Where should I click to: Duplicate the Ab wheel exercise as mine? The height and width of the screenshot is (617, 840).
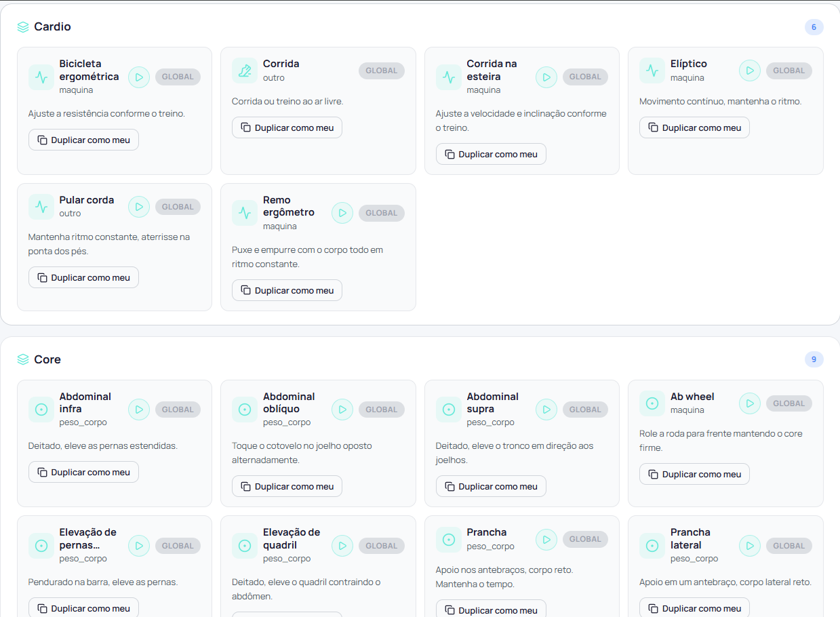click(x=694, y=474)
